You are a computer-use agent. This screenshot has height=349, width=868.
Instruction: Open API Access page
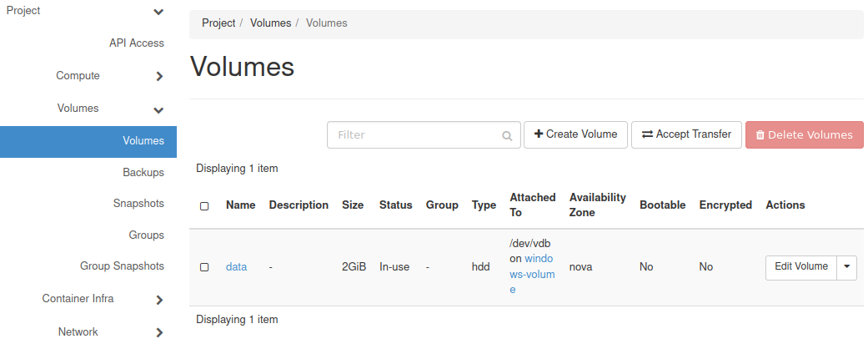click(x=137, y=43)
